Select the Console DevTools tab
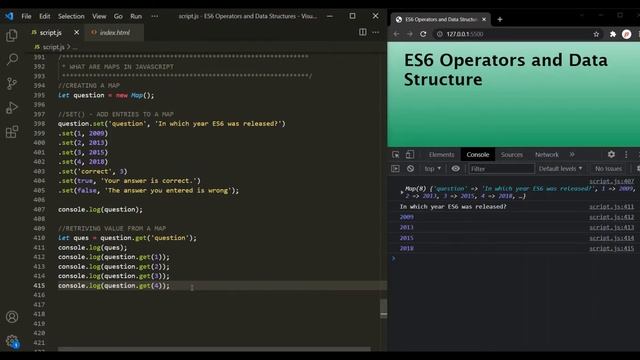Screen dimensions: 640x360 click(x=478, y=155)
